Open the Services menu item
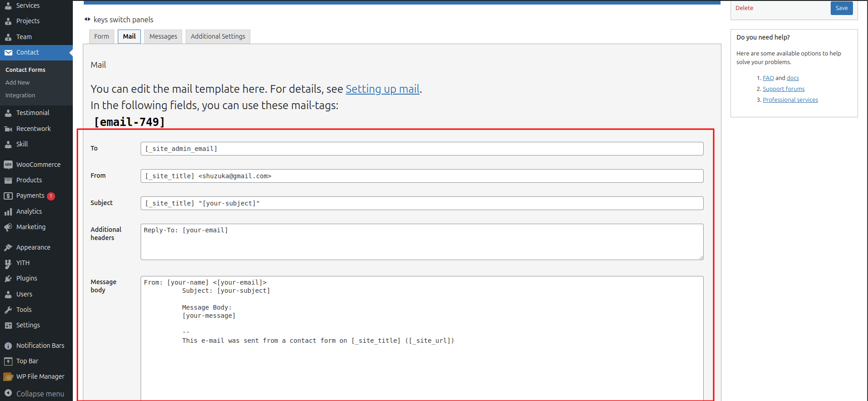The height and width of the screenshot is (401, 868). (x=28, y=5)
